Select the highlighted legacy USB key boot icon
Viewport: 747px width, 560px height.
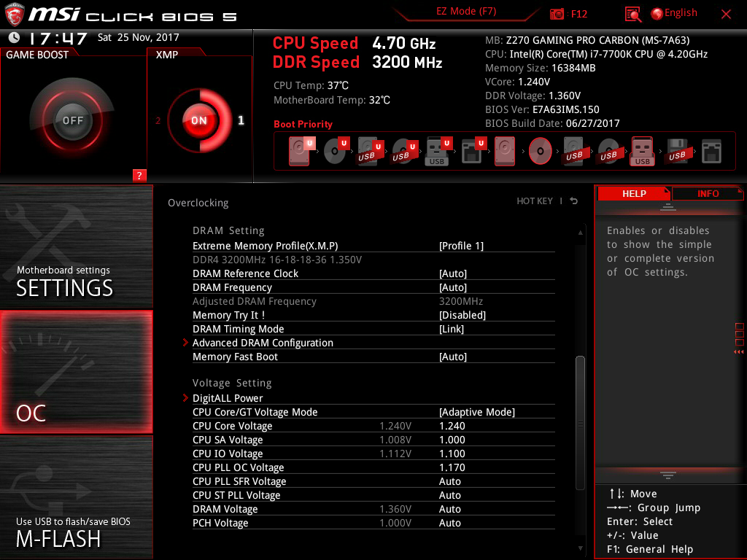[643, 151]
